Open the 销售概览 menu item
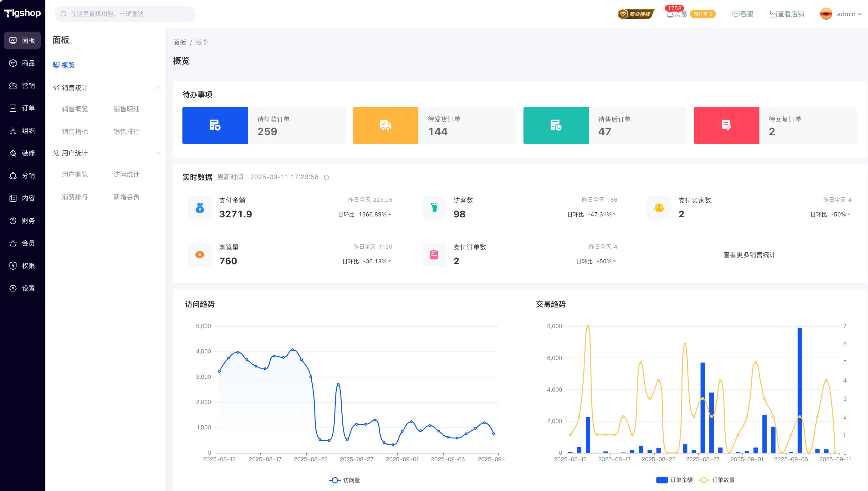 [x=75, y=109]
